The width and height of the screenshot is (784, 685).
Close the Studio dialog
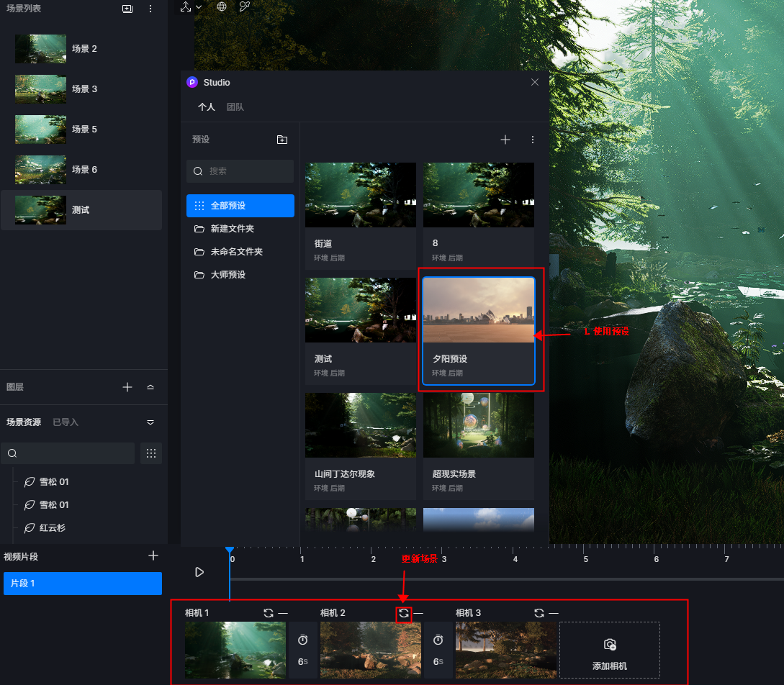click(x=534, y=82)
